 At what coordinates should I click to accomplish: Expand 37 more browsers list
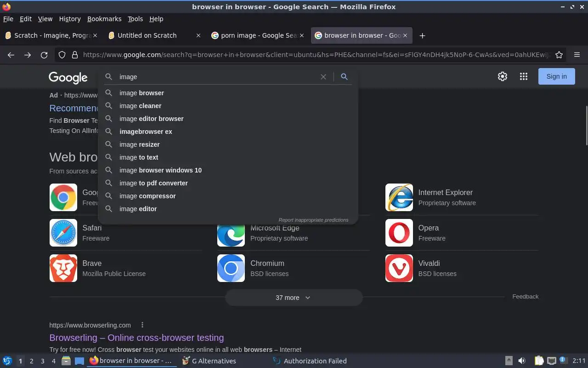click(294, 298)
